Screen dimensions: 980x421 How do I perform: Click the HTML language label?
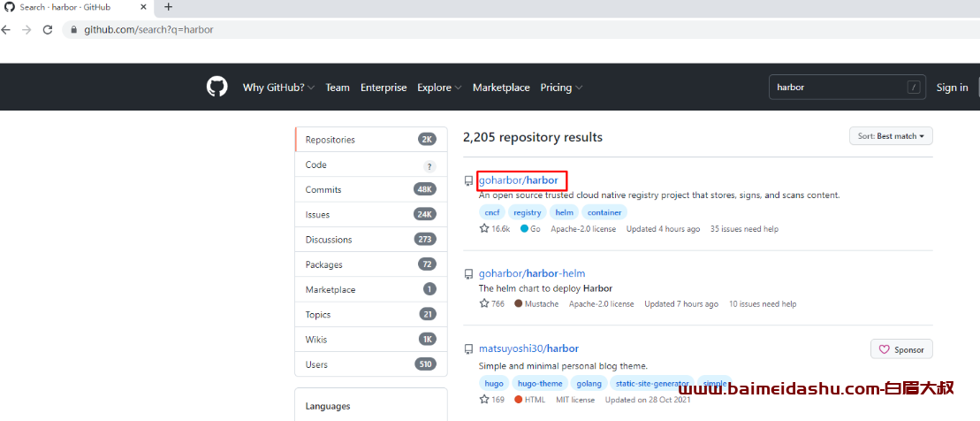pos(529,399)
